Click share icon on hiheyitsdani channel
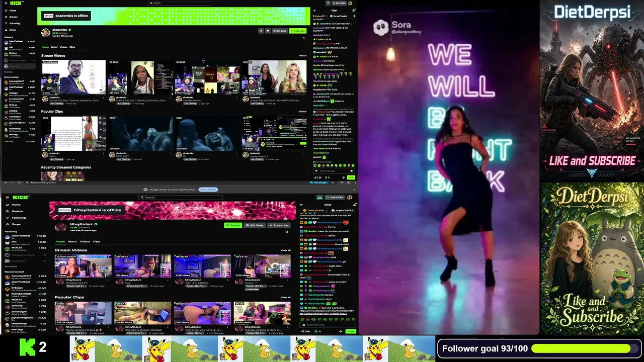The height and width of the screenshot is (362, 644). (287, 232)
